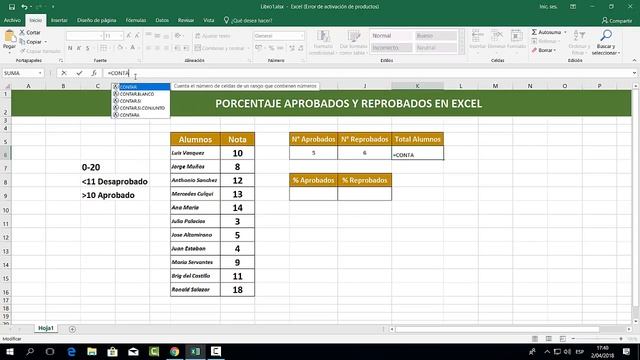640x360 pixels.
Task: Confirm the formula with the checkmark icon
Action: point(79,73)
